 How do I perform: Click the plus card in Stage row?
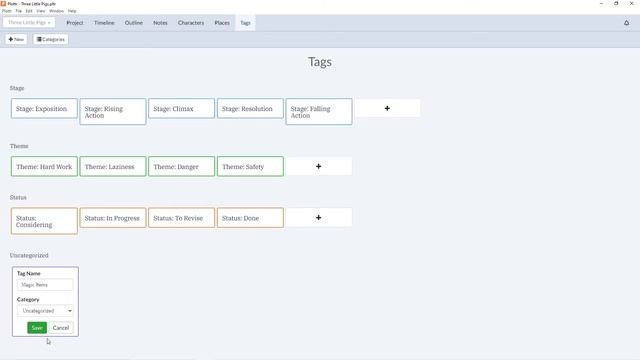tap(387, 108)
